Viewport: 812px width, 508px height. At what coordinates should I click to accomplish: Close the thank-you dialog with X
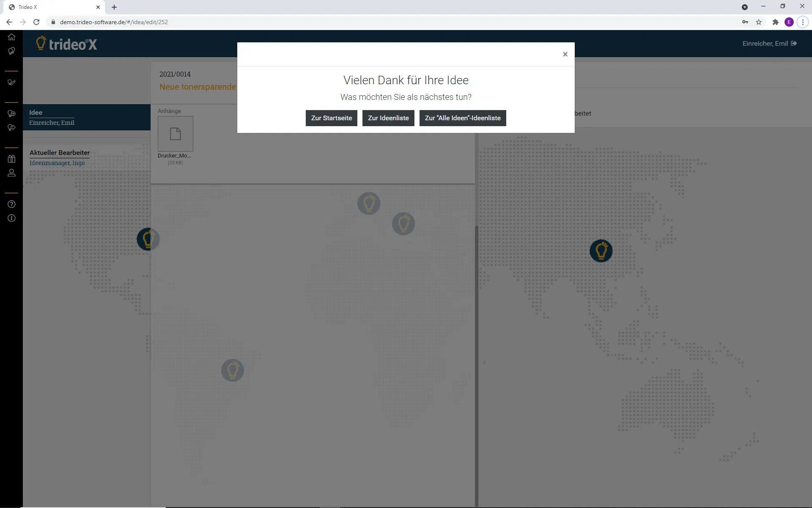(x=565, y=54)
